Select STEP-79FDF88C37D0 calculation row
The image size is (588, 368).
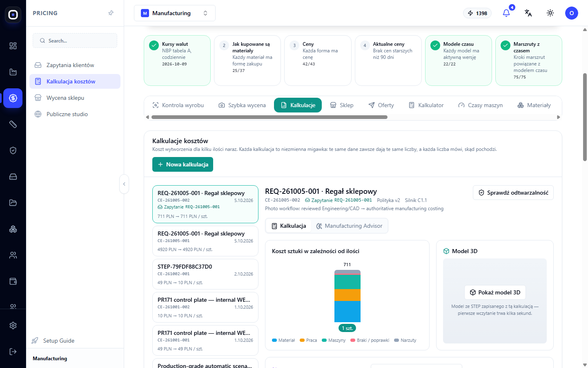coord(205,274)
